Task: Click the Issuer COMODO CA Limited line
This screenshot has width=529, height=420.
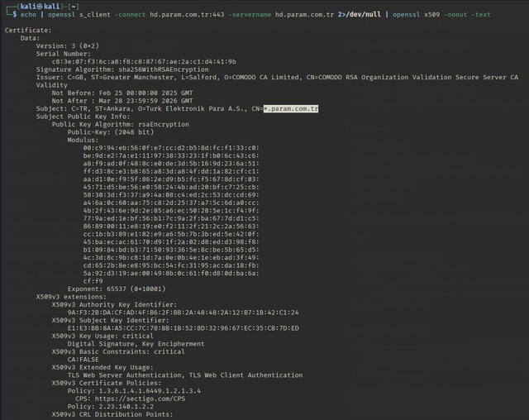Action: pyautogui.click(x=277, y=77)
